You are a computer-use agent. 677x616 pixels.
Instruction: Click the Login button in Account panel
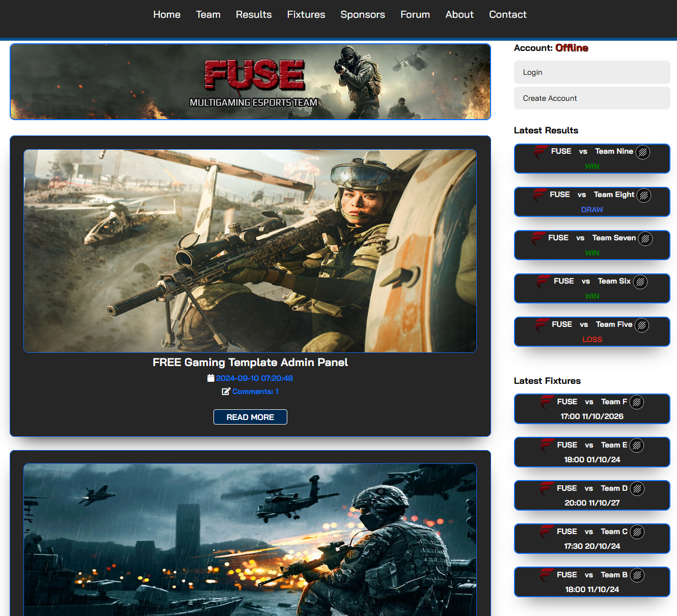pos(592,72)
